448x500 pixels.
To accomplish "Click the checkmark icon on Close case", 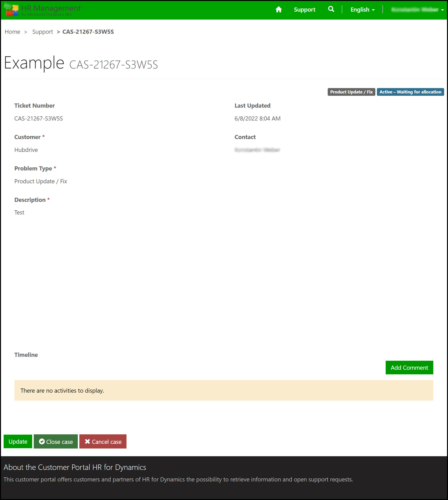I will tap(42, 442).
